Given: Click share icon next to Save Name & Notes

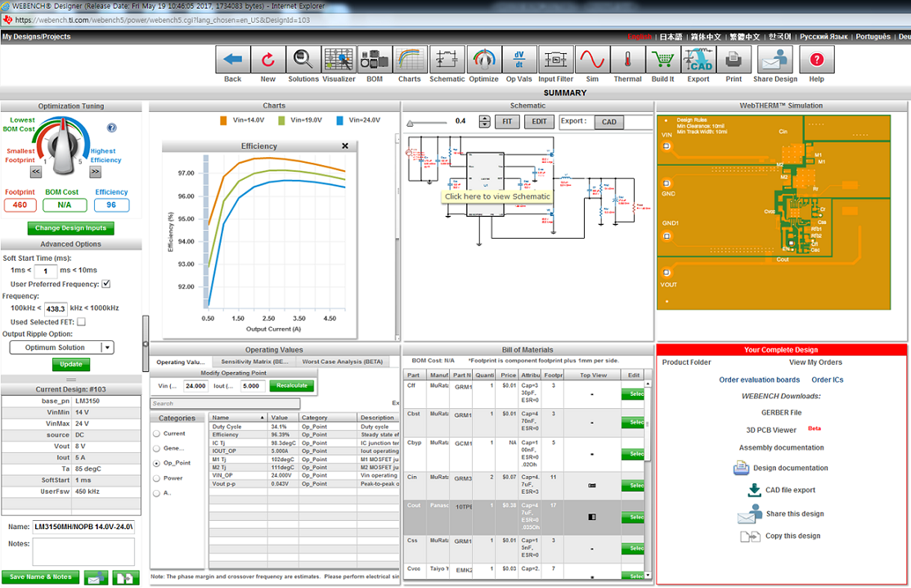Looking at the screenshot, I should tap(96, 577).
